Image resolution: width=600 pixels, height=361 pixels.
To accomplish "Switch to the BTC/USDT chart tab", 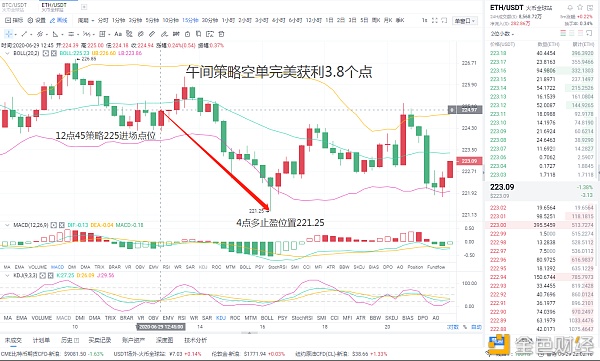I will click(x=15, y=7).
